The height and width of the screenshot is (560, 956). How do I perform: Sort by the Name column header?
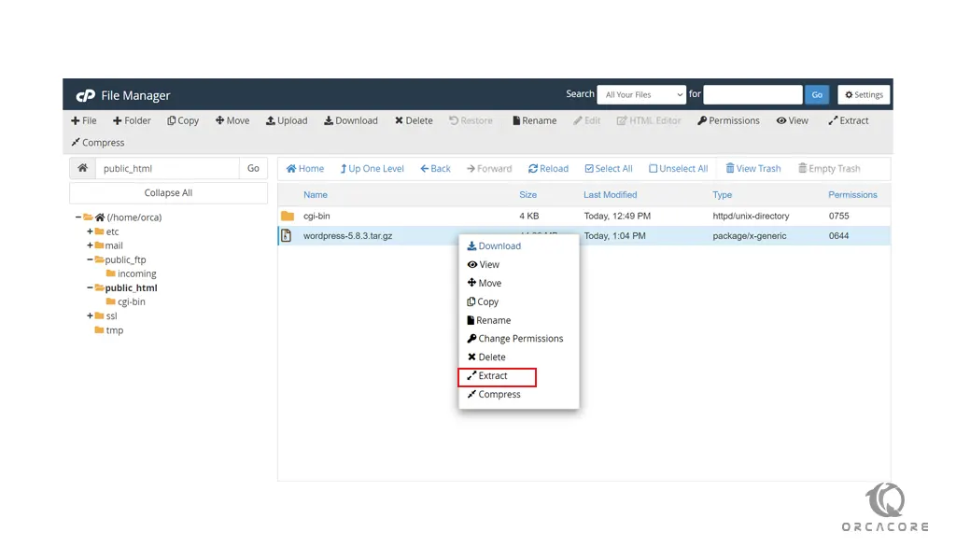point(316,195)
